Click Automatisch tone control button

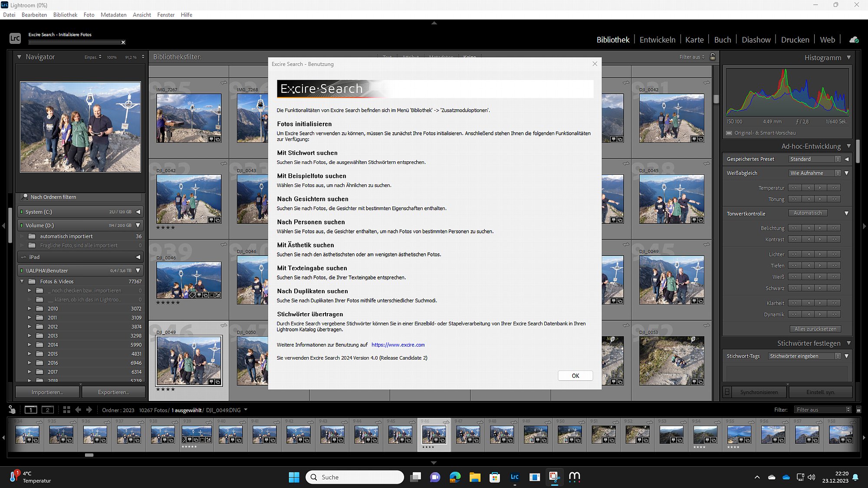pyautogui.click(x=808, y=213)
